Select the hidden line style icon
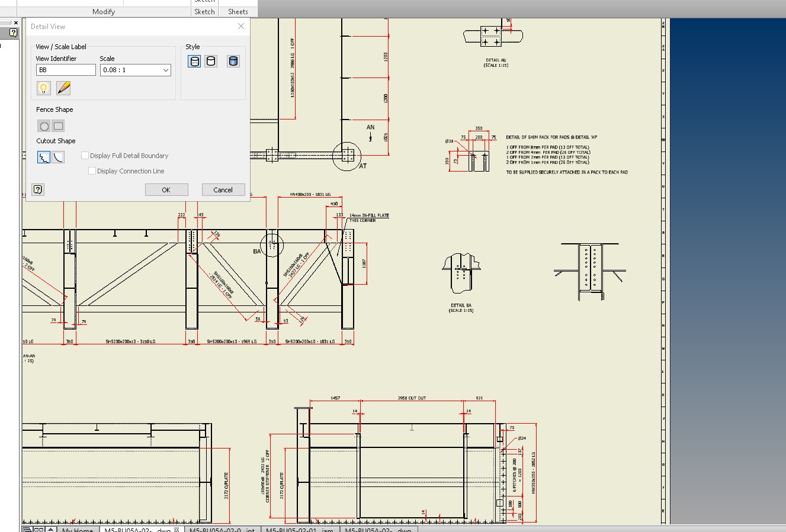The width and height of the screenshot is (786, 532). (194, 61)
